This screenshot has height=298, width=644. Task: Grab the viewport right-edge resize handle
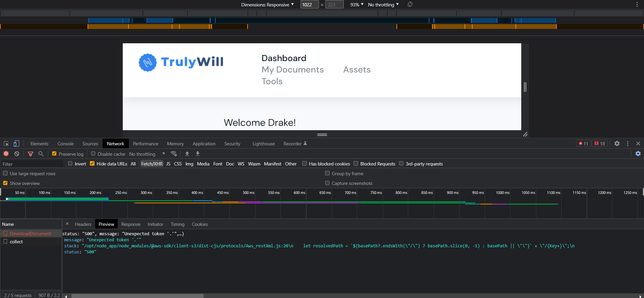click(x=525, y=87)
